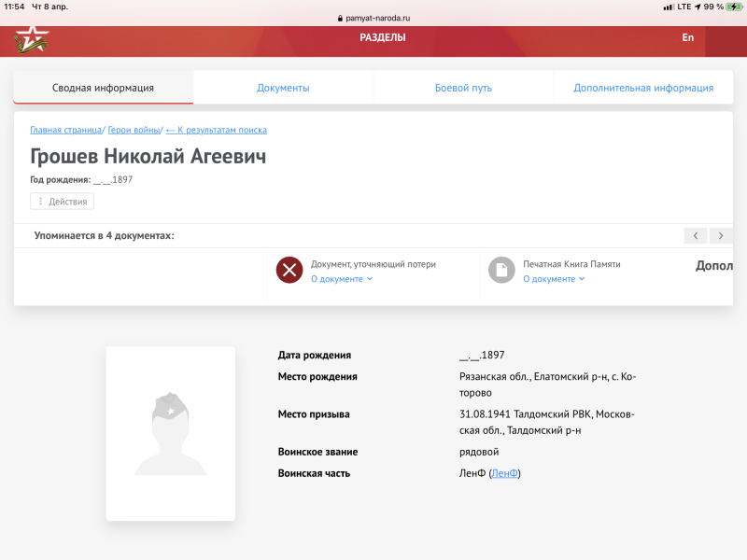This screenshot has height=560, width=747.
Task: Show the next document with right arrow
Action: [x=721, y=236]
